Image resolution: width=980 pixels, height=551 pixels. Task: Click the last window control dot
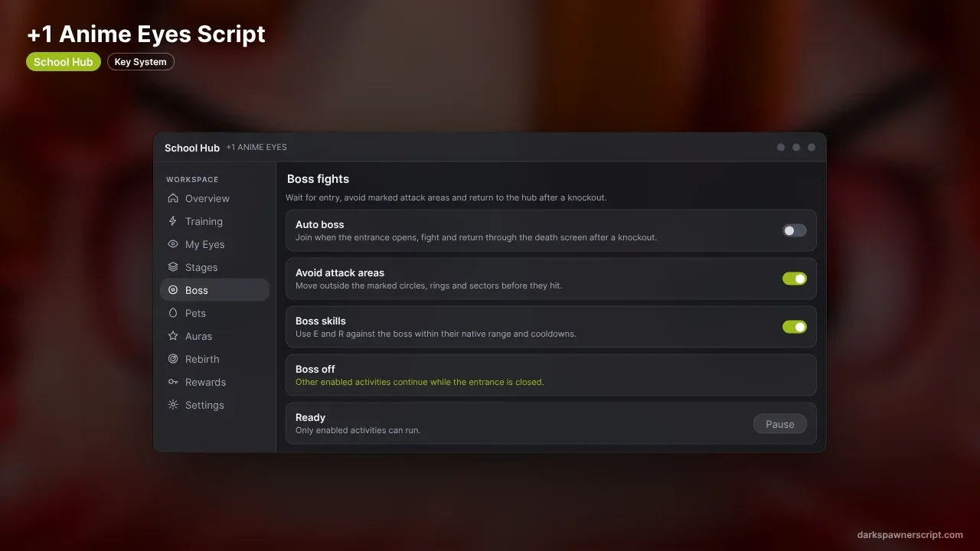[812, 147]
